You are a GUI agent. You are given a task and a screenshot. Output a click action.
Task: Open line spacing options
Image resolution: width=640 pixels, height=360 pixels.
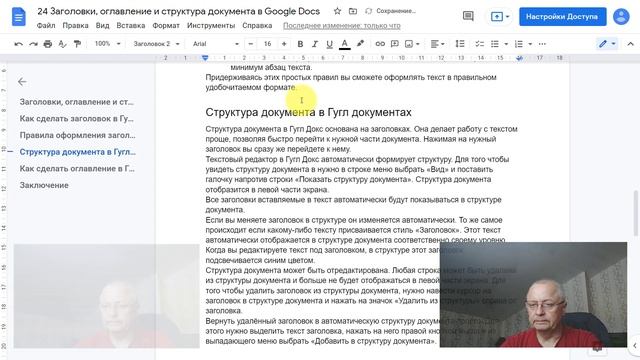coord(460,44)
